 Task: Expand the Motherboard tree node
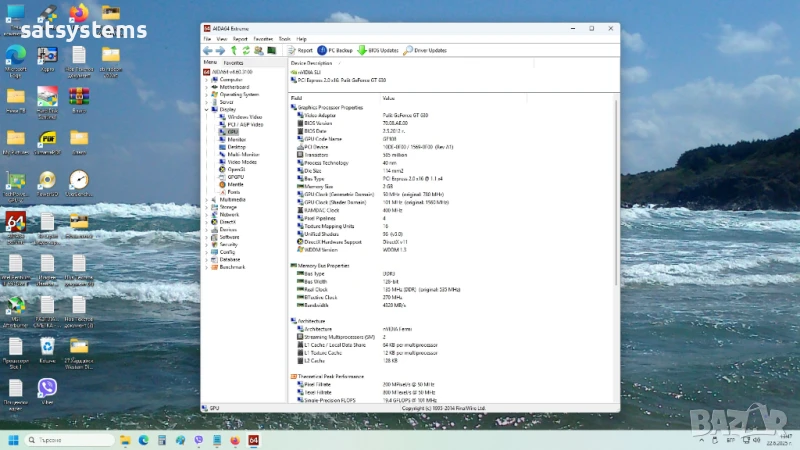(x=207, y=87)
